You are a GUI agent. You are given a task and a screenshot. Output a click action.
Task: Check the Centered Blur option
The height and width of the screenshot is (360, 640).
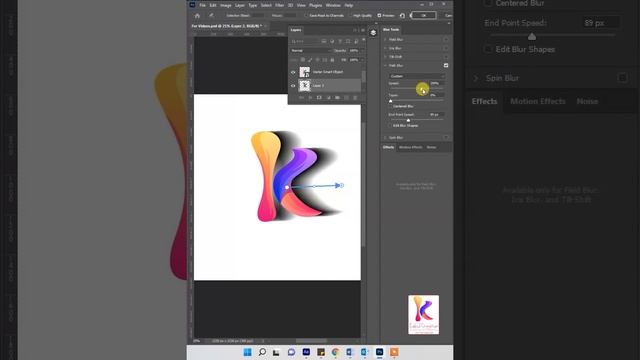tap(391, 106)
